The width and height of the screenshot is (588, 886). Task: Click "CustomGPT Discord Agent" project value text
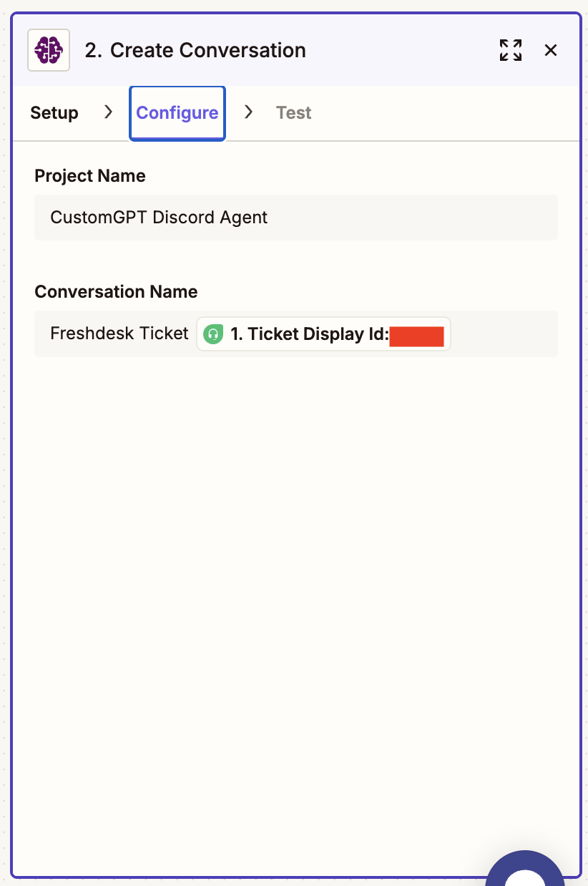coord(159,218)
